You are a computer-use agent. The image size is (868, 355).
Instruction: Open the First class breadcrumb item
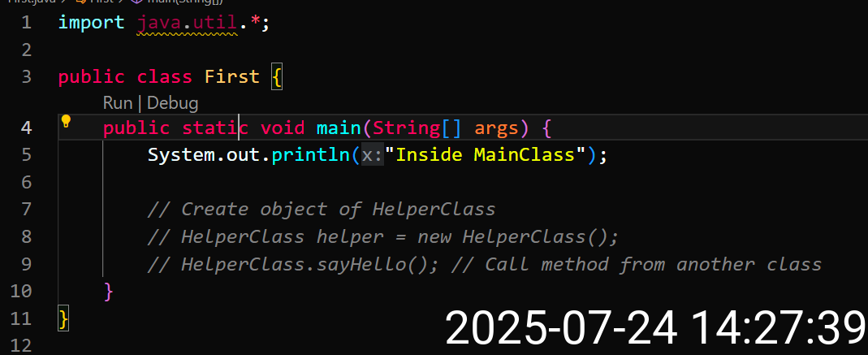101,1
